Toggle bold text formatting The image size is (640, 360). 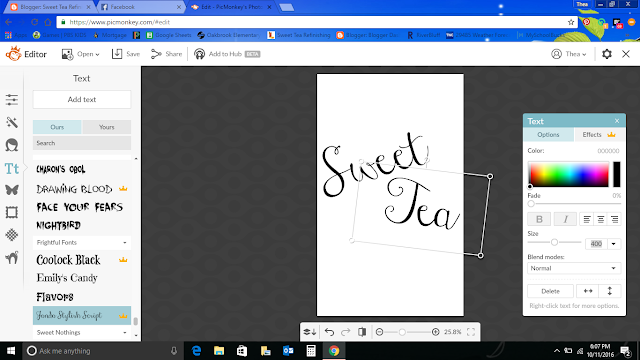(539, 219)
